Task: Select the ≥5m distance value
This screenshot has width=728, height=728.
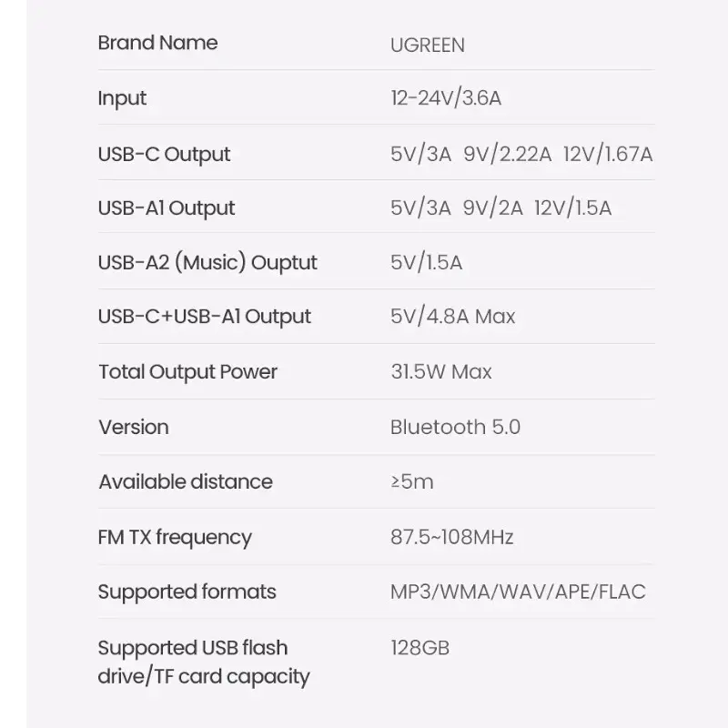Action: point(412,481)
